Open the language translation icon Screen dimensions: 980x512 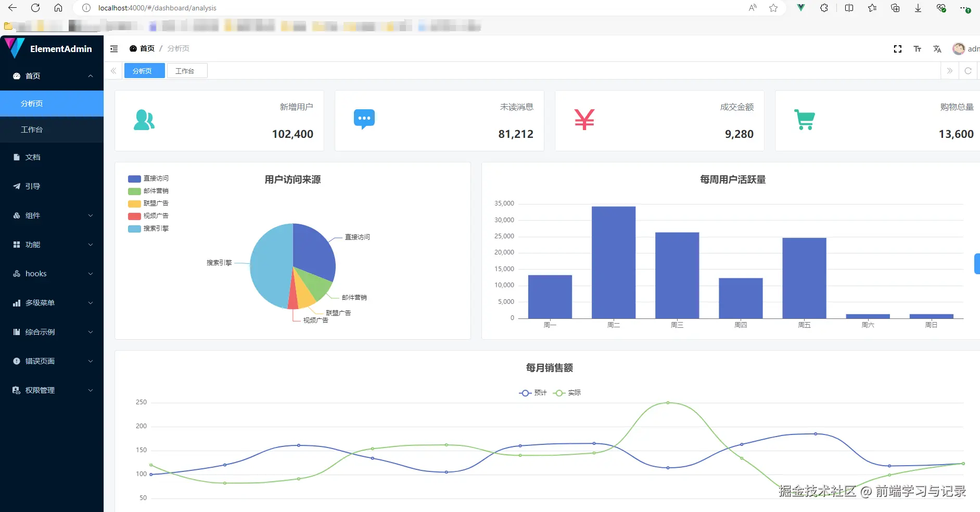pos(937,49)
